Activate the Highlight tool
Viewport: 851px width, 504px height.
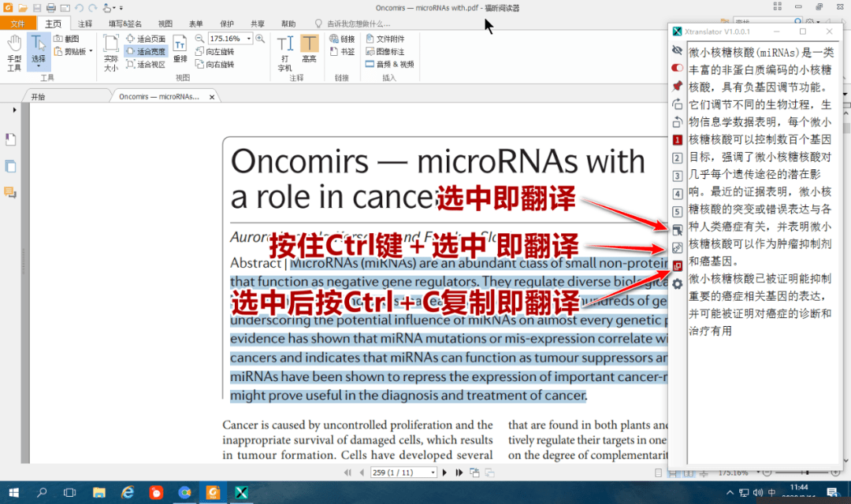(x=309, y=52)
